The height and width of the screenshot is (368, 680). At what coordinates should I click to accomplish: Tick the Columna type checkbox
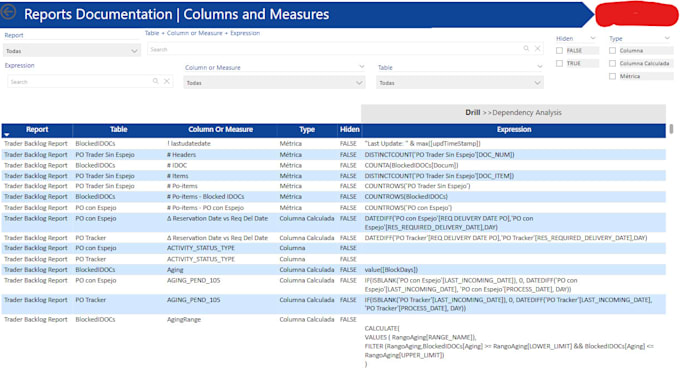pyautogui.click(x=612, y=51)
